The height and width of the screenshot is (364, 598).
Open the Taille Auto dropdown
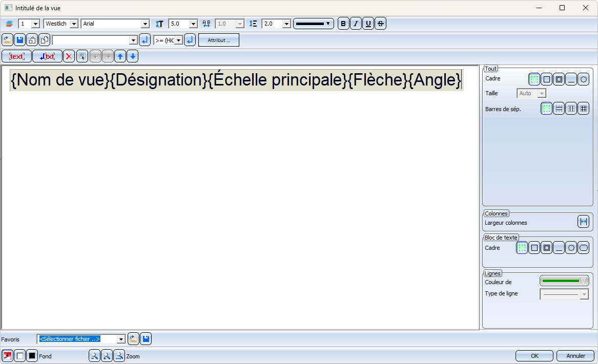point(542,93)
